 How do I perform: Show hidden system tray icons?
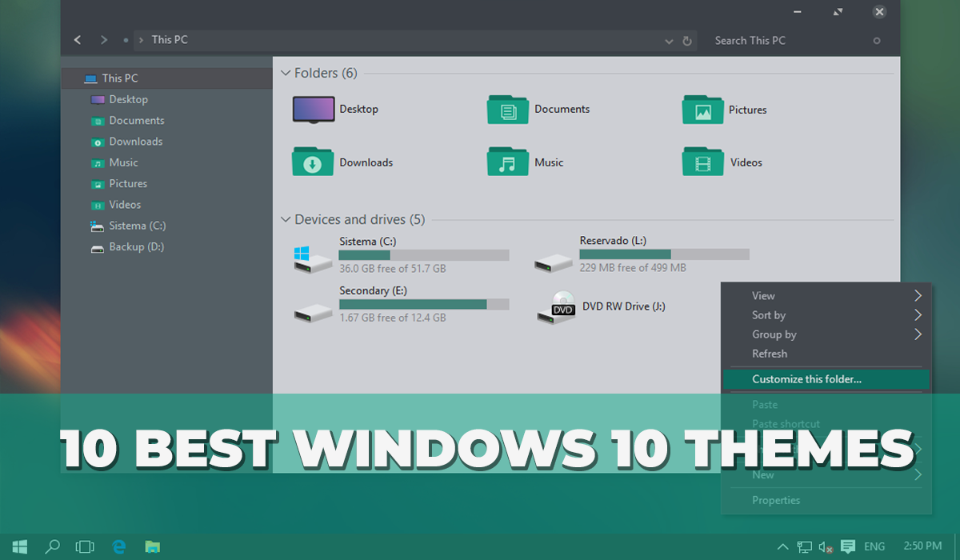pyautogui.click(x=782, y=547)
